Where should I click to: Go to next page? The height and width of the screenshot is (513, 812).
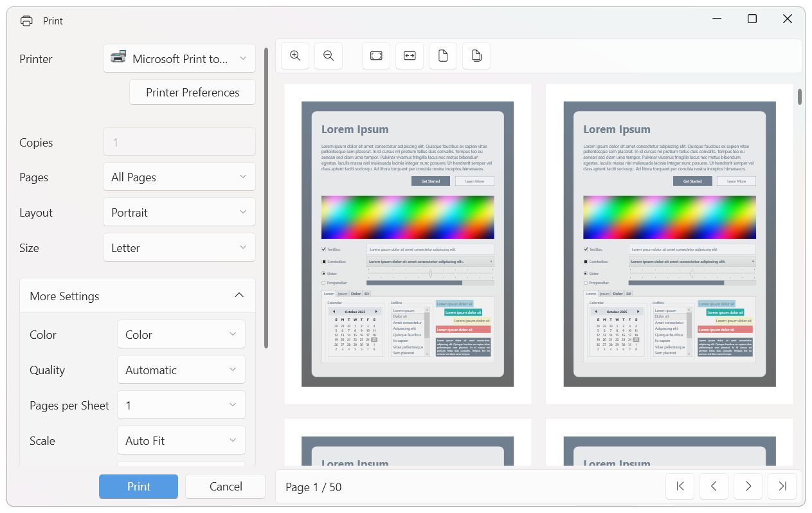748,487
